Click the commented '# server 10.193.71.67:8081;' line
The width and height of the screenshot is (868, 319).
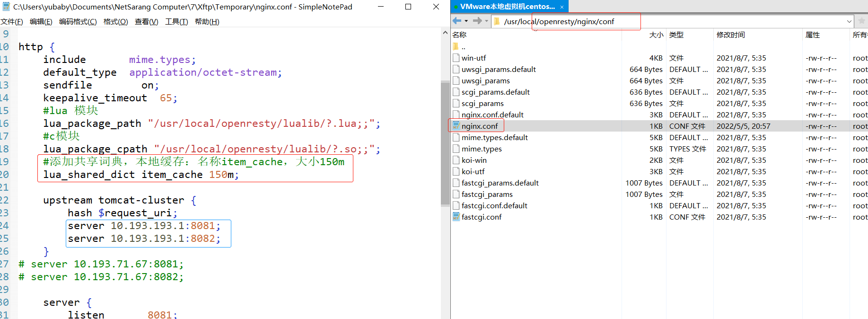pos(101,264)
